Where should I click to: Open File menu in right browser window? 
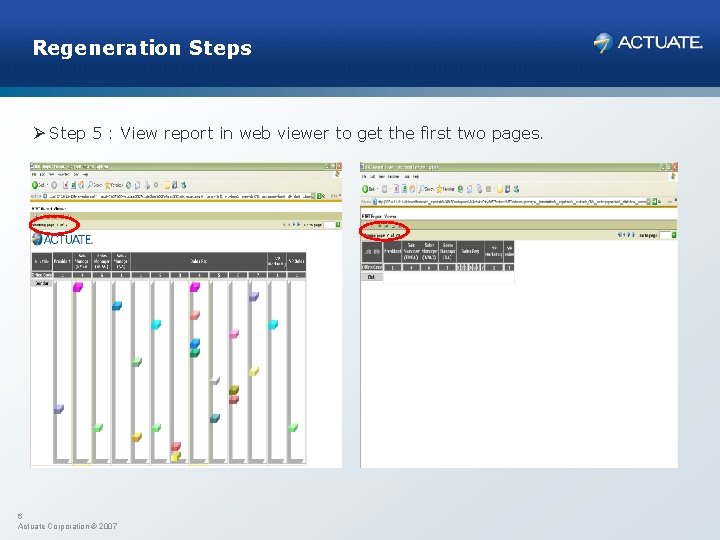tap(364, 176)
